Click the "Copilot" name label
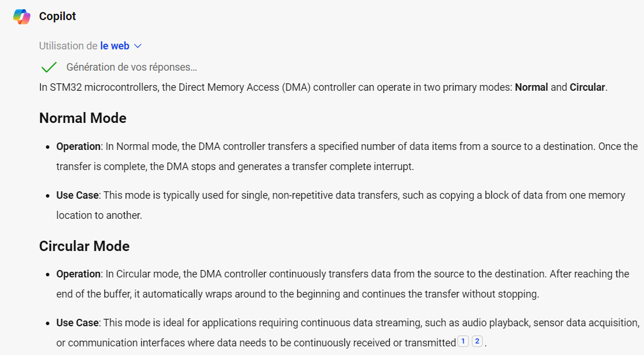 click(57, 17)
